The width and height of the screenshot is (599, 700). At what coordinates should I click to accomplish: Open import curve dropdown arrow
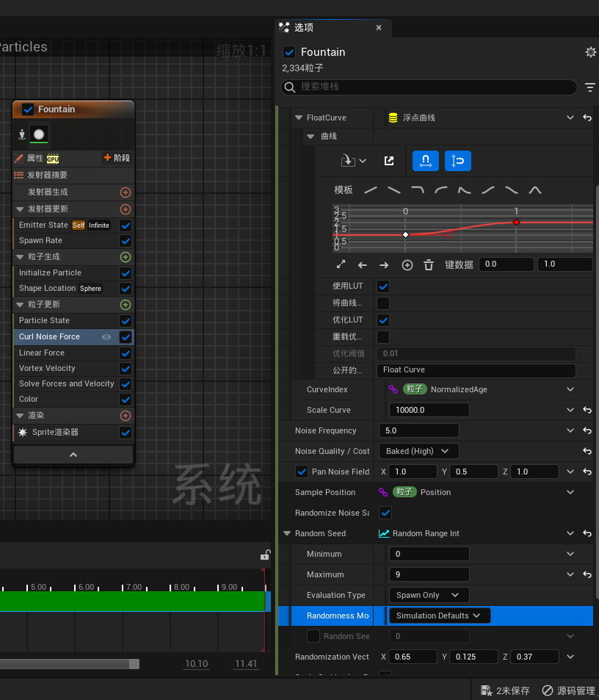pos(363,161)
